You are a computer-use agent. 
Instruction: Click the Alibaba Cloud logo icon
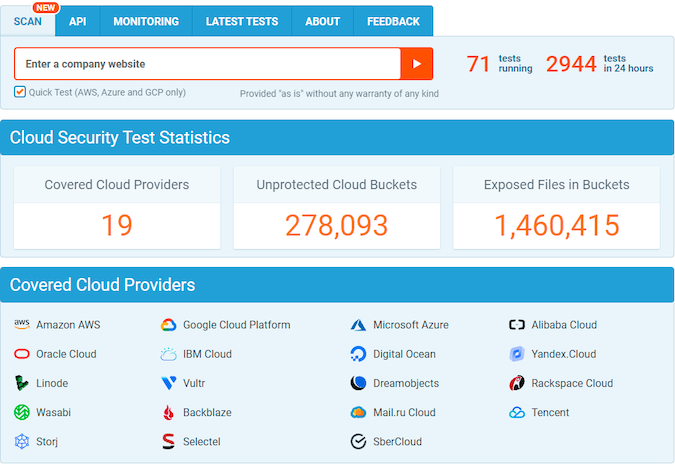(517, 325)
